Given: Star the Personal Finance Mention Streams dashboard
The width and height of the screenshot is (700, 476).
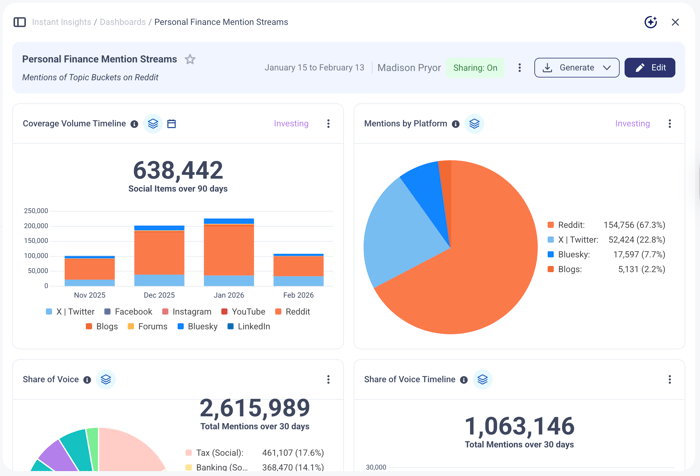Looking at the screenshot, I should point(190,60).
